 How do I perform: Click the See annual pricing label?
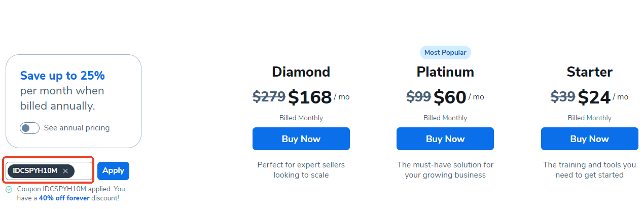pos(77,128)
